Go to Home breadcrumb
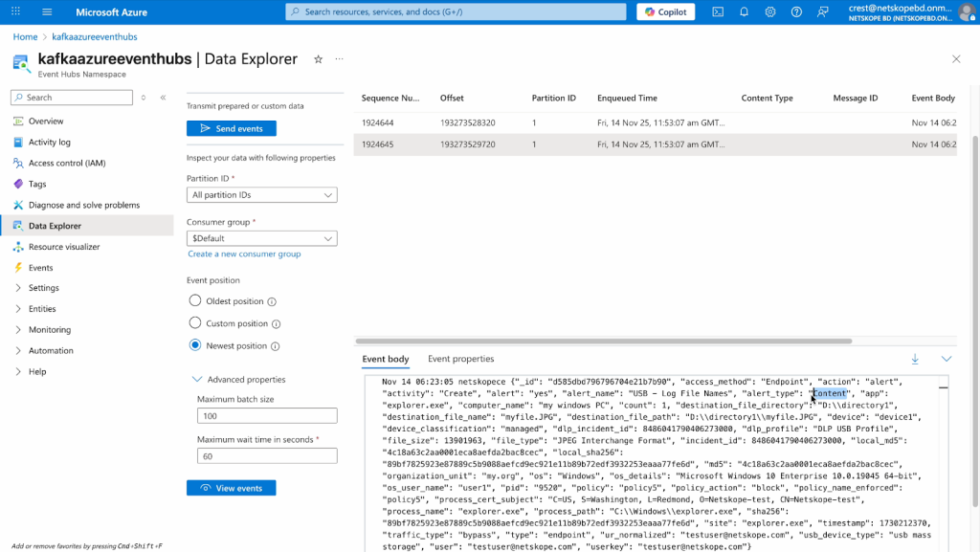Image resolution: width=980 pixels, height=552 pixels. [25, 37]
